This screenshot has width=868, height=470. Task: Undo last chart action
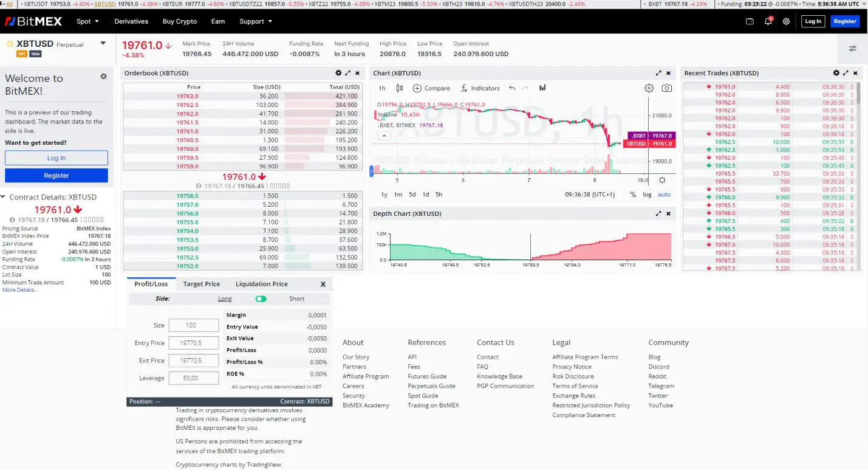coord(512,88)
